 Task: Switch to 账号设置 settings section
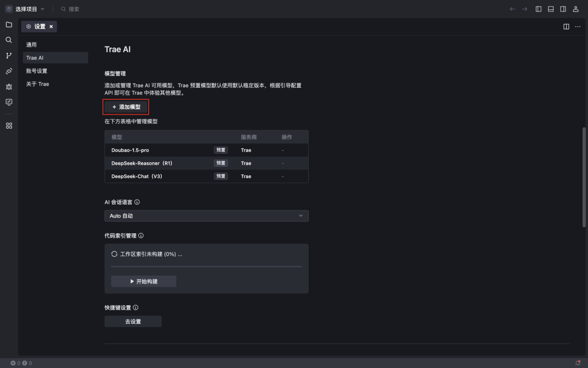37,71
